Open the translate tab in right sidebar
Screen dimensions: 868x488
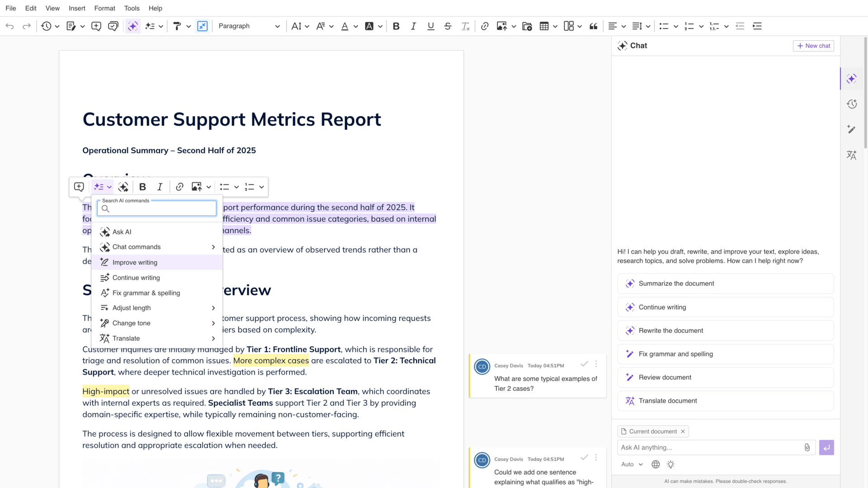(852, 155)
